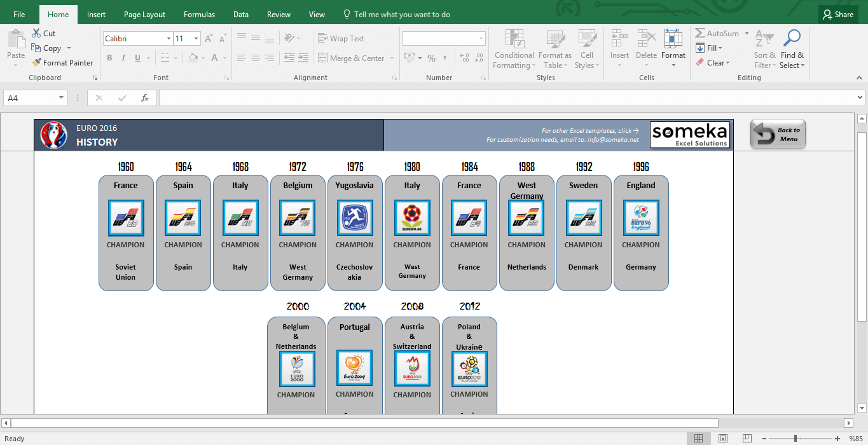Viewport: 868px width, 445px height.
Task: Toggle Middle Align
Action: tap(255, 38)
